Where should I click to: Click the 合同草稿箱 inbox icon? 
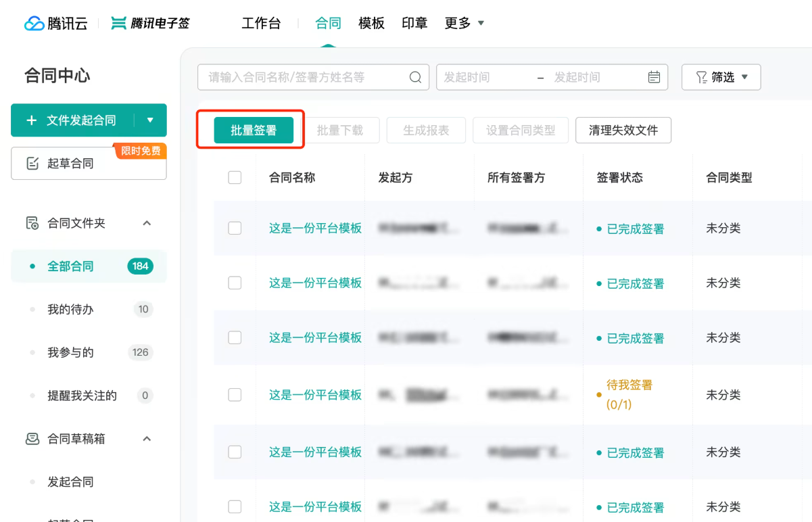tap(32, 439)
